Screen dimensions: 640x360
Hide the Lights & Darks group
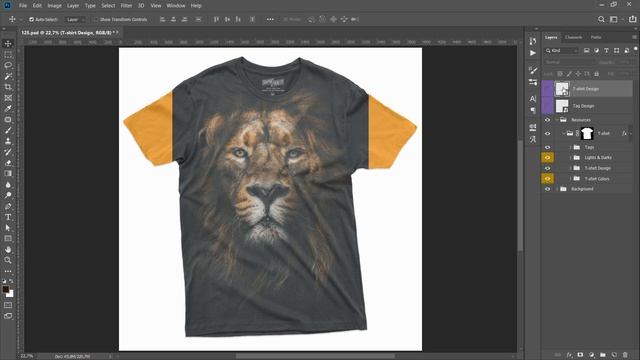[547, 158]
